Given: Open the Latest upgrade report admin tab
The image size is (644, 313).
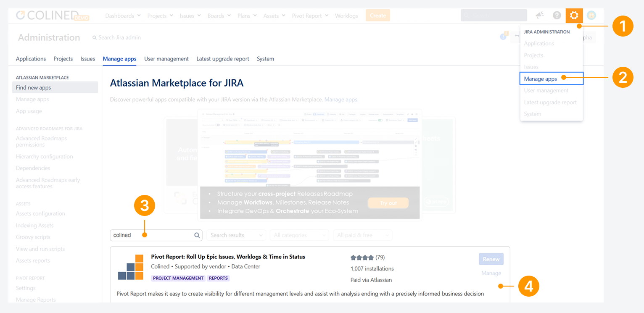Looking at the screenshot, I should pos(223,59).
